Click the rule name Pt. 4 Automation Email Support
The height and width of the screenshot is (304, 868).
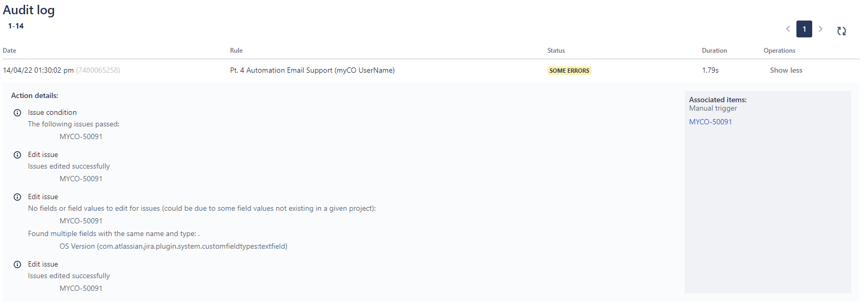click(x=312, y=70)
